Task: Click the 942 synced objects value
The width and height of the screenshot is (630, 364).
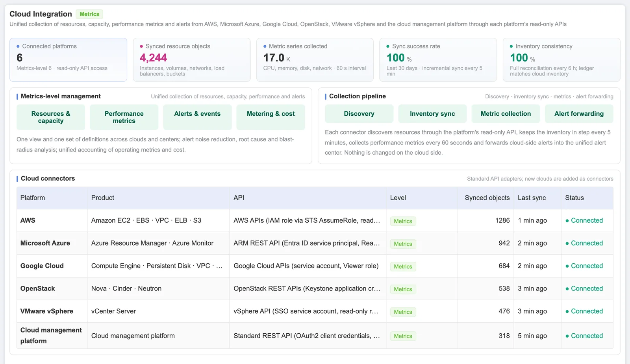Action: click(x=504, y=243)
